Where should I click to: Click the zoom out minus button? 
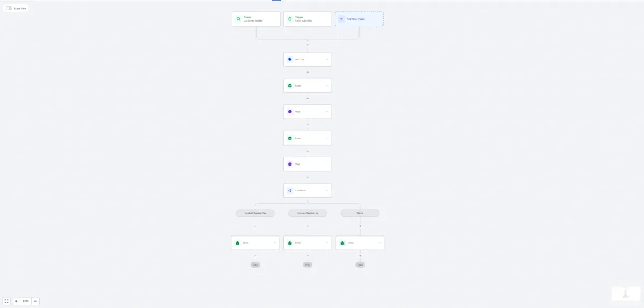35,301
